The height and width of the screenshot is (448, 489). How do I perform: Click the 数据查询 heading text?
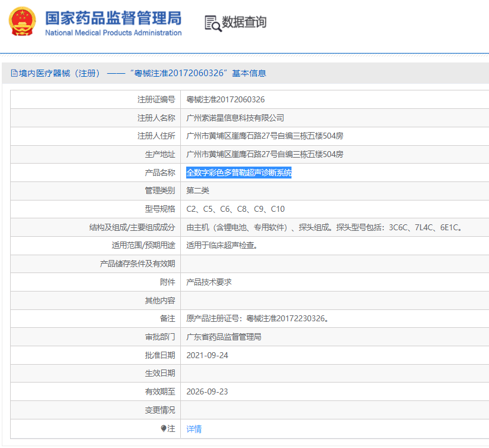pos(244,22)
